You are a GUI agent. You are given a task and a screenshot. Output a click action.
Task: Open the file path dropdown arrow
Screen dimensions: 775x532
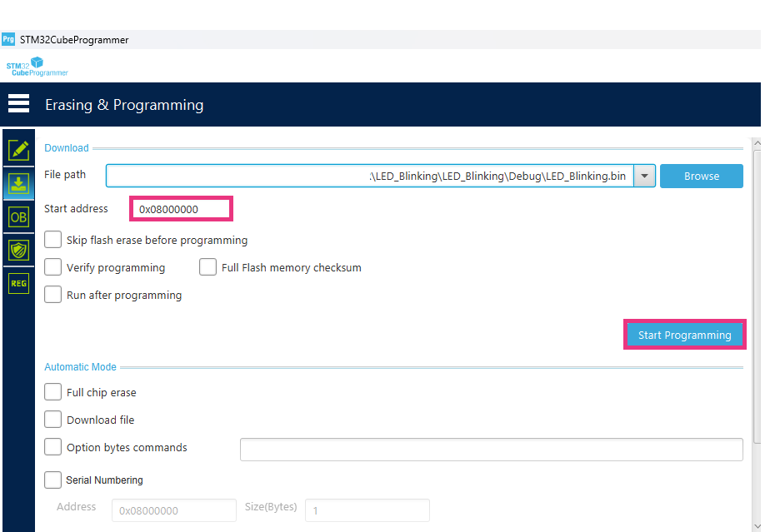click(x=645, y=176)
